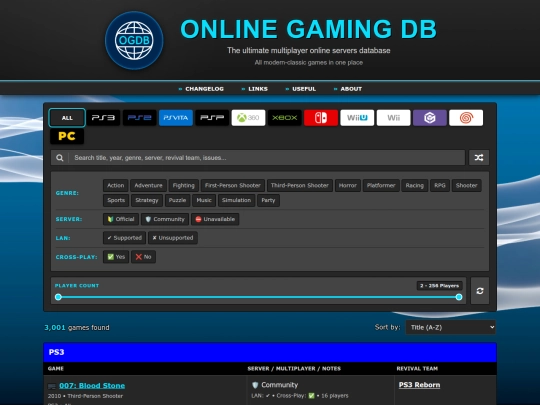Image resolution: width=540 pixels, height=405 pixels.
Task: Select the GameCube platform filter
Action: 430,118
